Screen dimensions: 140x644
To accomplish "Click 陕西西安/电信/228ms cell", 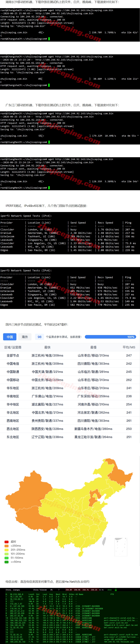I will tap(47, 429).
